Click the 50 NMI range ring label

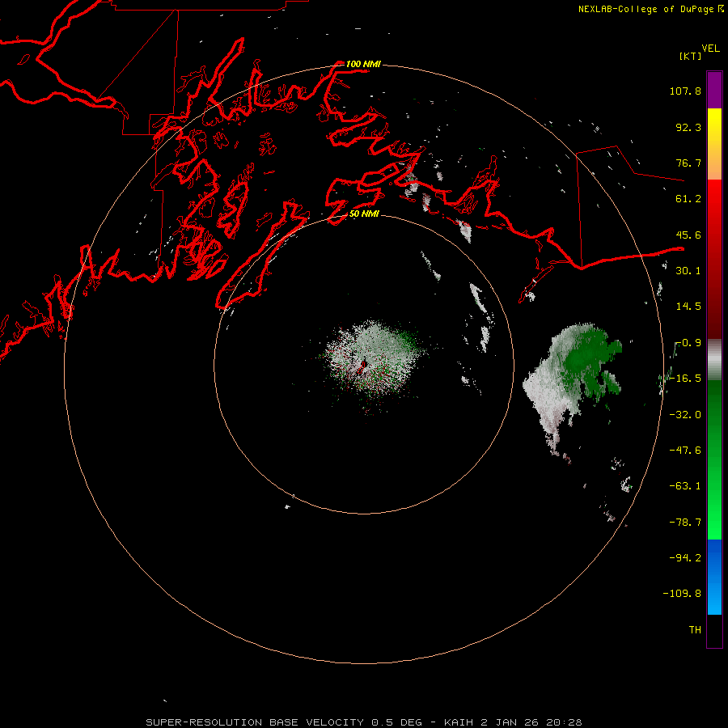coord(364,214)
